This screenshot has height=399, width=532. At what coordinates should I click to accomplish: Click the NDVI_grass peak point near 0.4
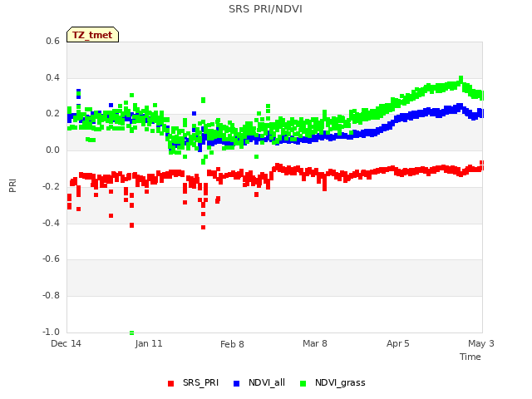(461, 79)
